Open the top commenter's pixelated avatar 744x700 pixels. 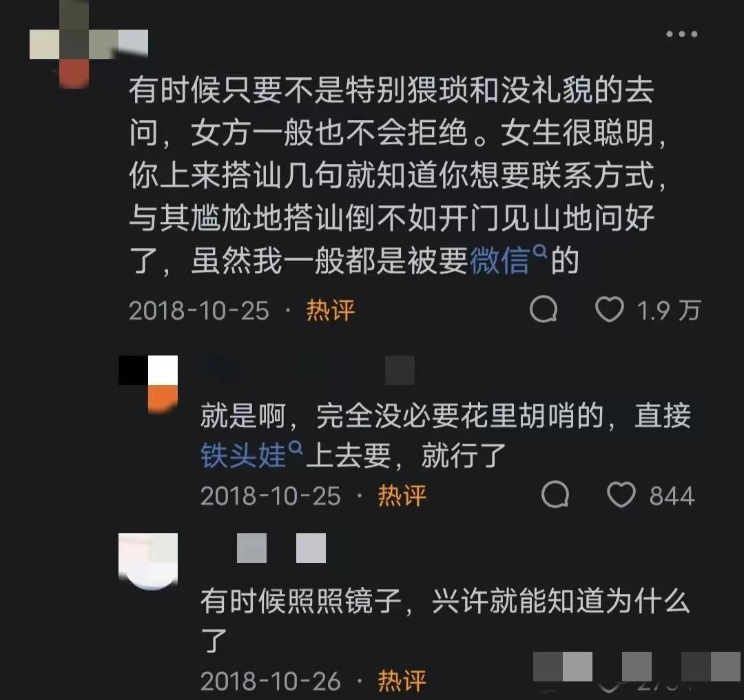point(89,45)
